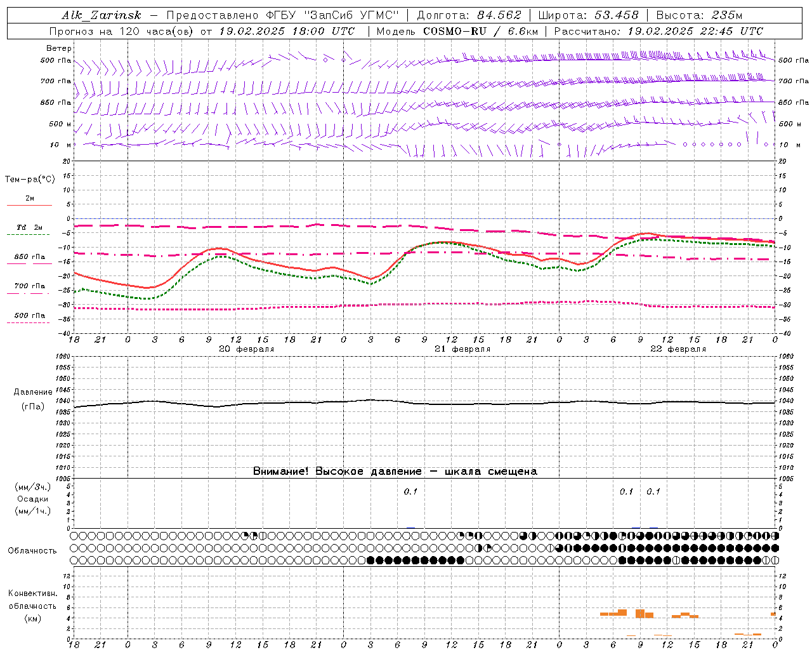Click the 22 февраля date label
812x650 pixels.
click(x=678, y=349)
